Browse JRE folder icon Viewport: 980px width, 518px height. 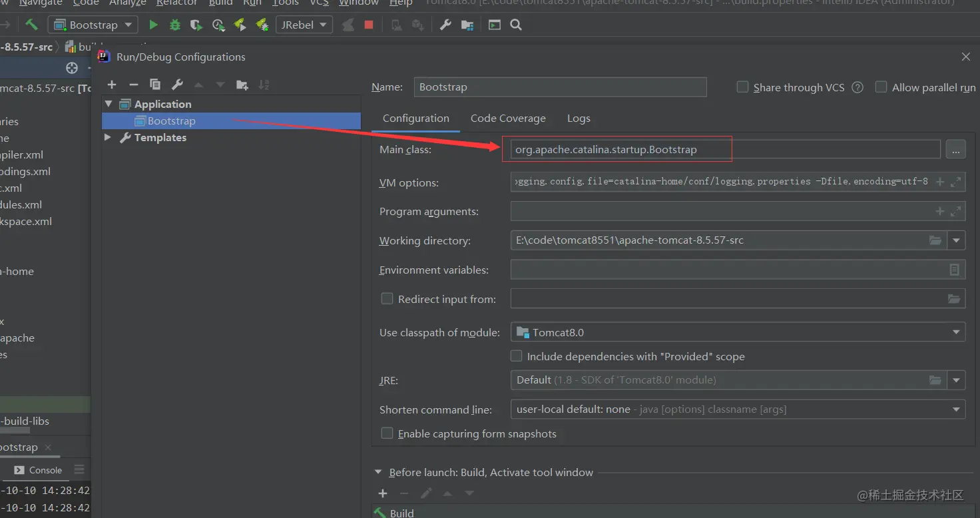pyautogui.click(x=935, y=380)
